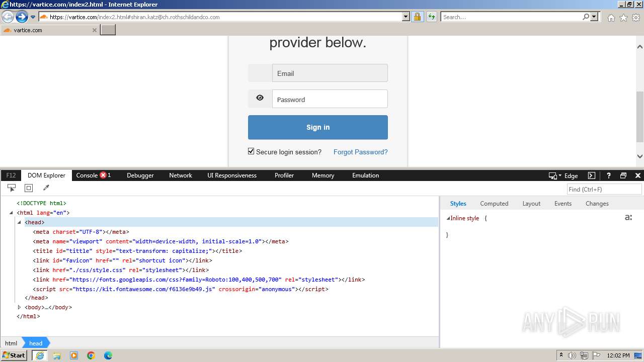Viewport: 644px width, 362px height.
Task: Click the Sign in button
Action: coord(318,127)
